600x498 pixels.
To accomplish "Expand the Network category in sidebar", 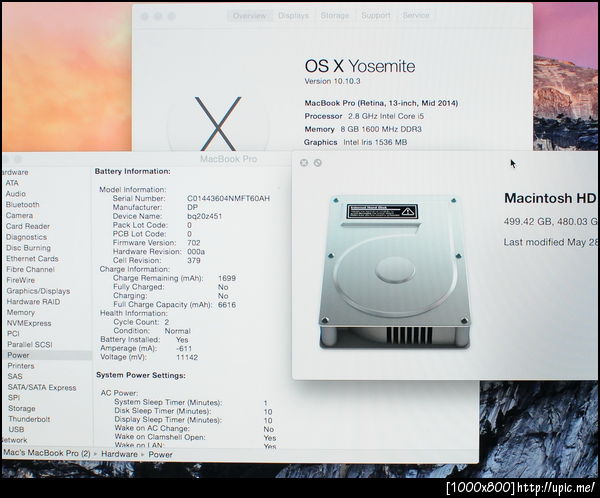I will point(15,440).
